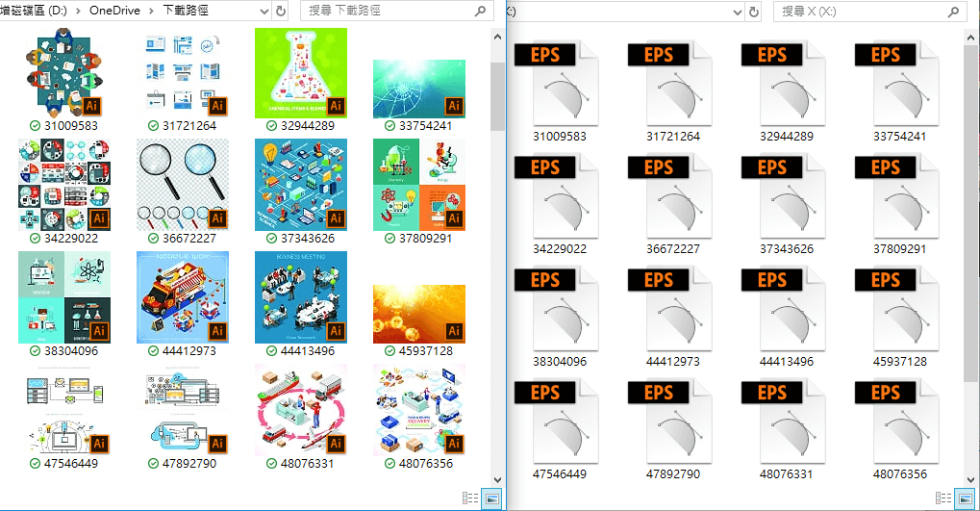Click search box 搜尋 X (X:)

870,12
